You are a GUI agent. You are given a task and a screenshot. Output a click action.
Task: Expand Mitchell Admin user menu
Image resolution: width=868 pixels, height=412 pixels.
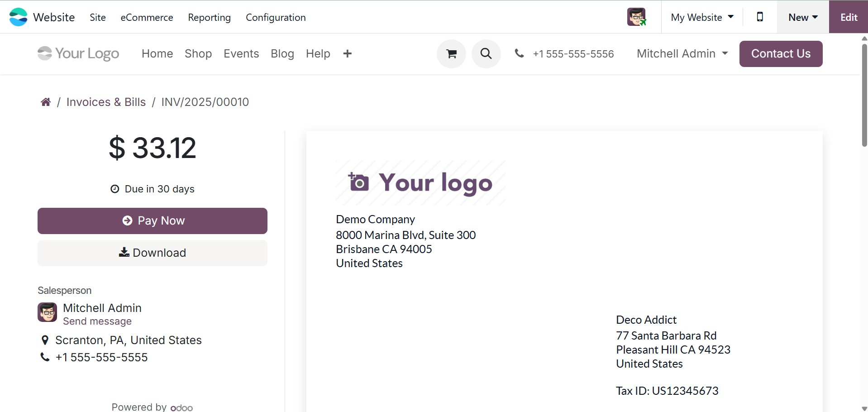(682, 54)
